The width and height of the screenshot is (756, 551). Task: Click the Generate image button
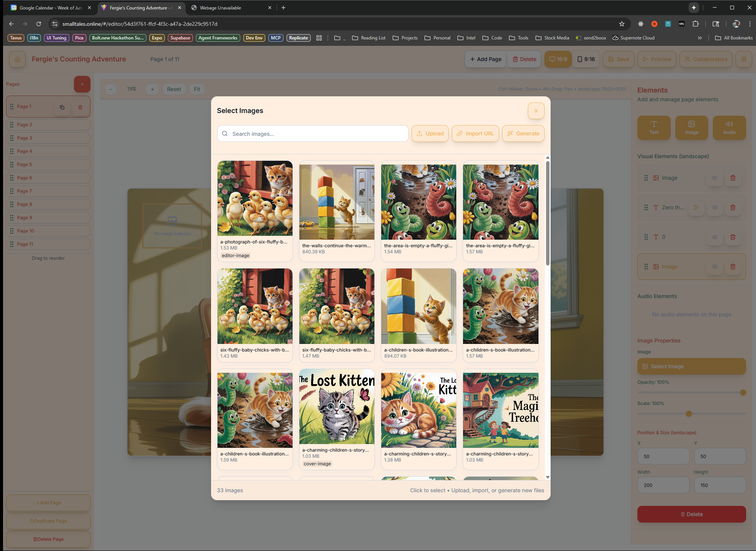tap(523, 133)
